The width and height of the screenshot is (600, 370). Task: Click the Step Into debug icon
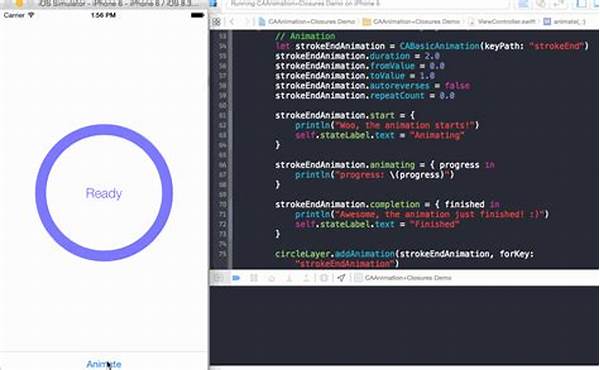(289, 278)
